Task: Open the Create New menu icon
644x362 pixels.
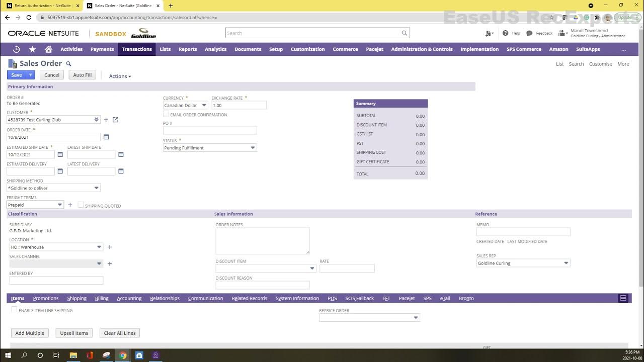Action: click(x=489, y=33)
